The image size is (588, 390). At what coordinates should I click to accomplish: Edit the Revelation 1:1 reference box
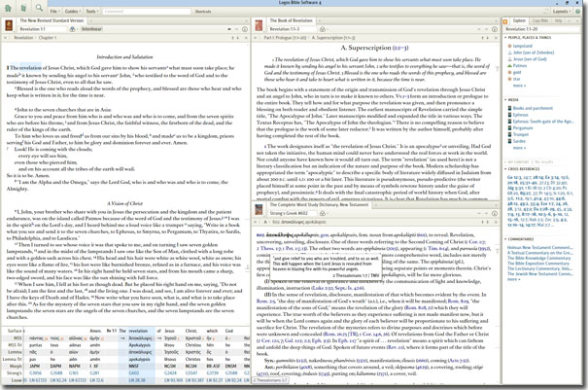tap(41, 29)
